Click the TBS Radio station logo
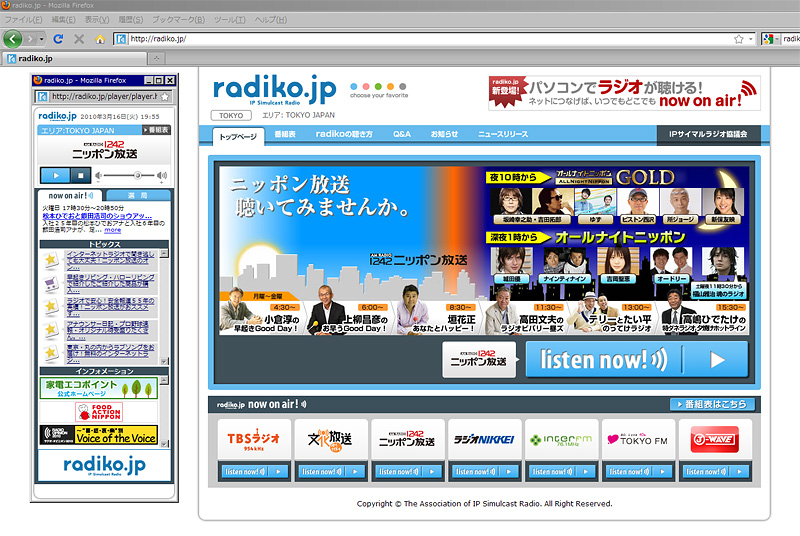This screenshot has width=800, height=536. click(254, 439)
